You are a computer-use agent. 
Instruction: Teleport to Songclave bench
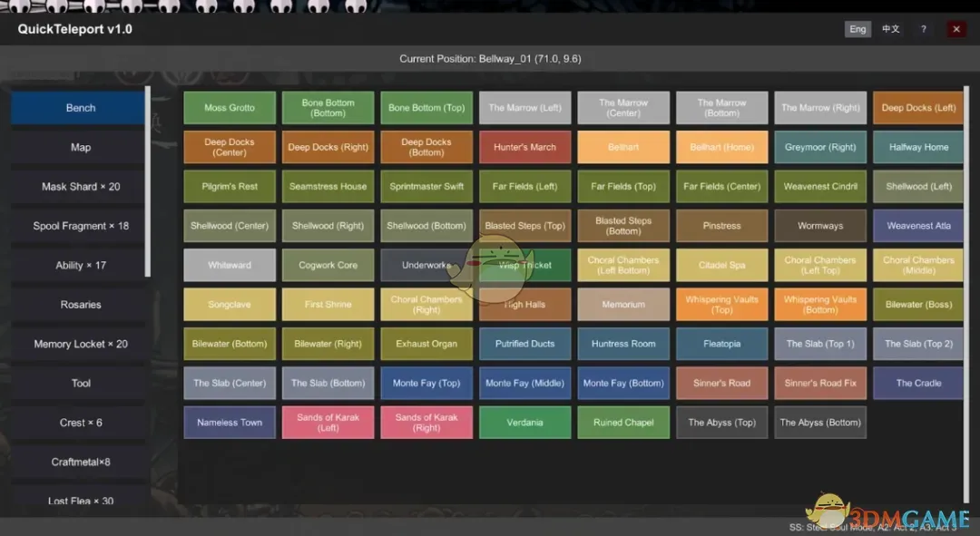coord(230,305)
